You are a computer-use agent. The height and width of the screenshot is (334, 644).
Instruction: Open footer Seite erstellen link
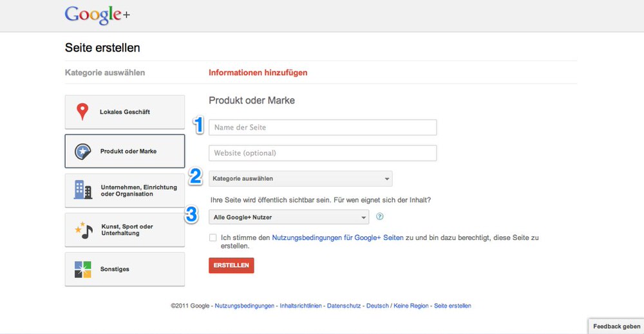(x=453, y=306)
